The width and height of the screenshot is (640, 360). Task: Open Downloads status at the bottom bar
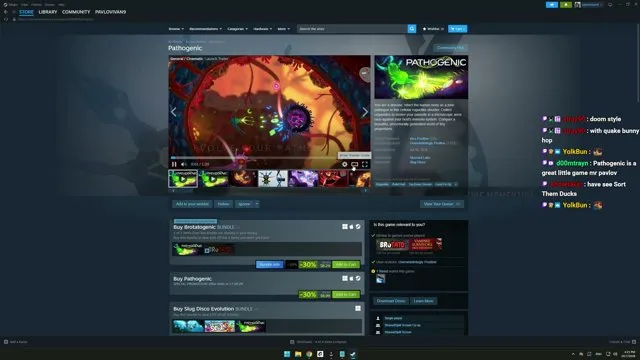click(318, 342)
